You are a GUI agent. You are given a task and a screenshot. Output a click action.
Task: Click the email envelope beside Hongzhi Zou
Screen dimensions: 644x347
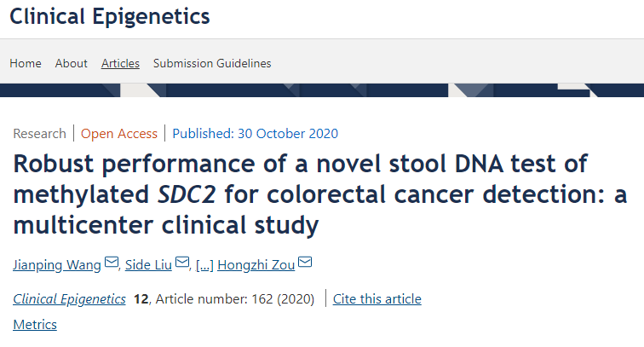(305, 263)
